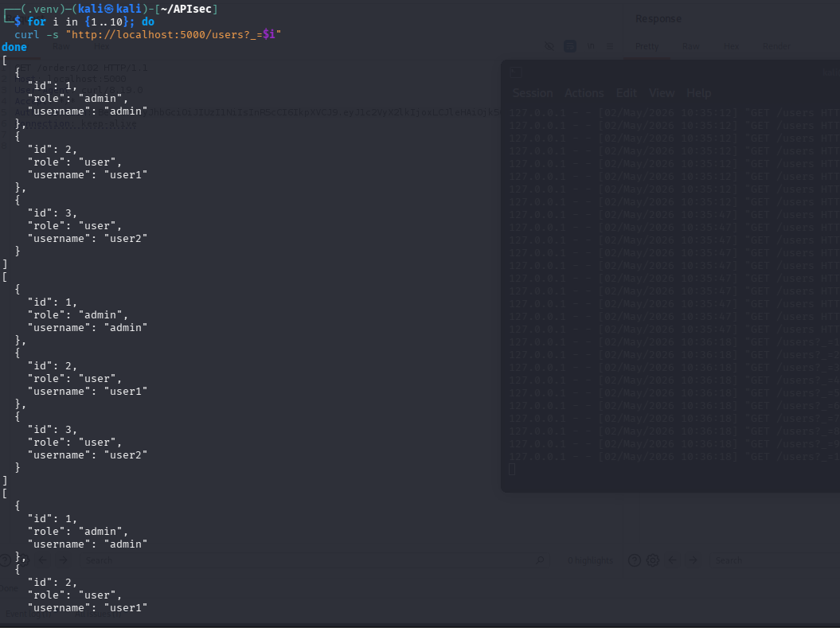Click the Burp response pane help icon

point(635,560)
